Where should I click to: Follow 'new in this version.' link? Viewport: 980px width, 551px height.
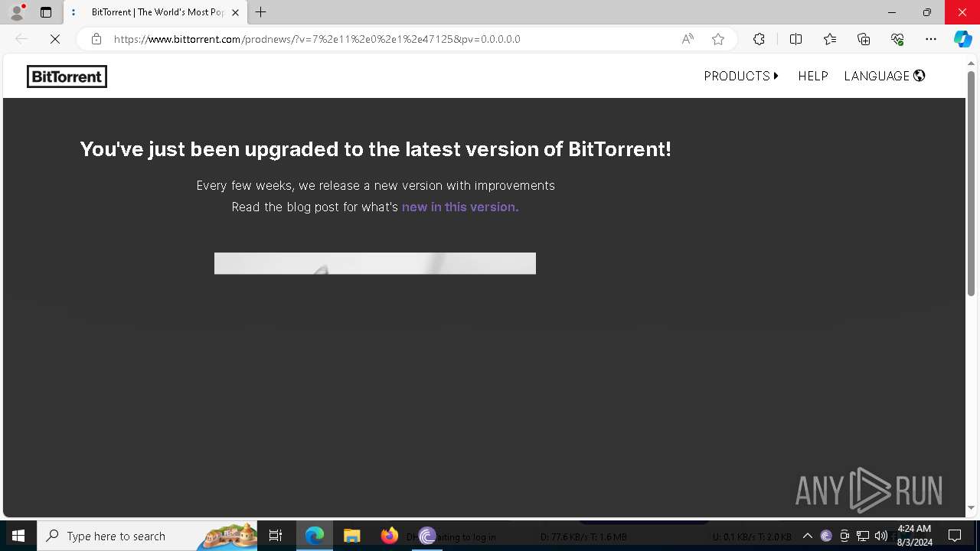[x=460, y=207]
